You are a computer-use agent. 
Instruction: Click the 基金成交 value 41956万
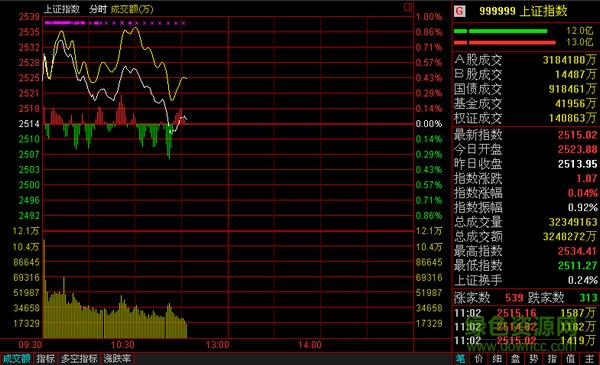point(576,103)
